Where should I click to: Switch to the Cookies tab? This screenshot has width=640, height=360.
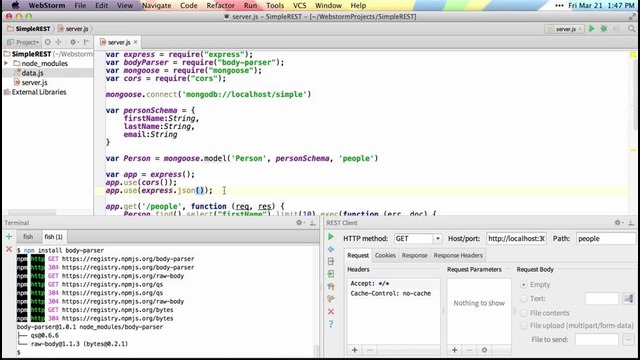click(385, 255)
